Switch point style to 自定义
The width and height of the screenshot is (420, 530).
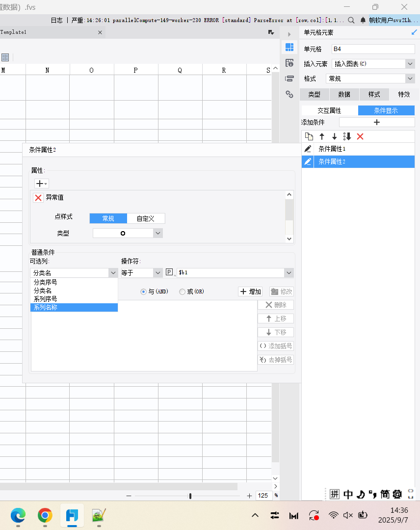[146, 218]
